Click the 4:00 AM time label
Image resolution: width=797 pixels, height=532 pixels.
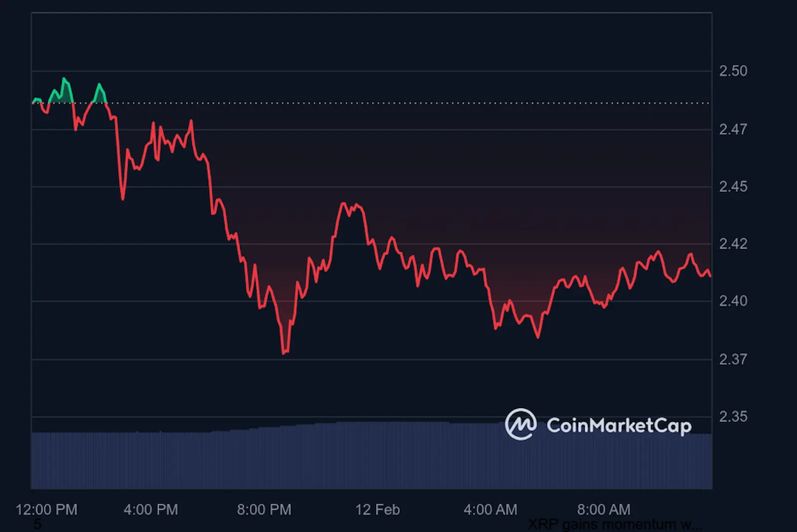pos(490,510)
